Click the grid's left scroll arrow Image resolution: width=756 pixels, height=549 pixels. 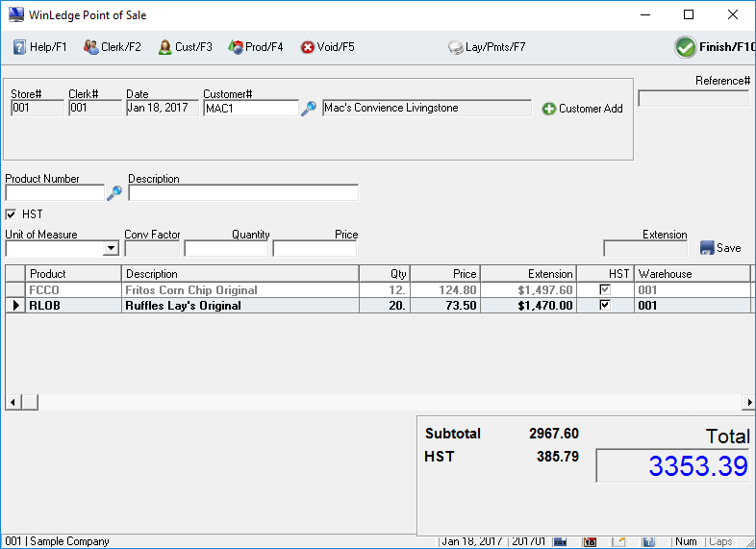coord(13,402)
